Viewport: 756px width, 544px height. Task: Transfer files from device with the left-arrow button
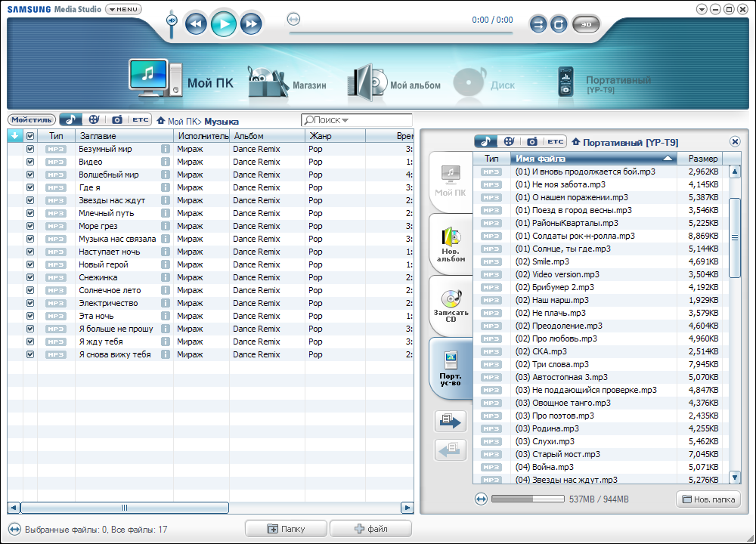click(x=451, y=450)
